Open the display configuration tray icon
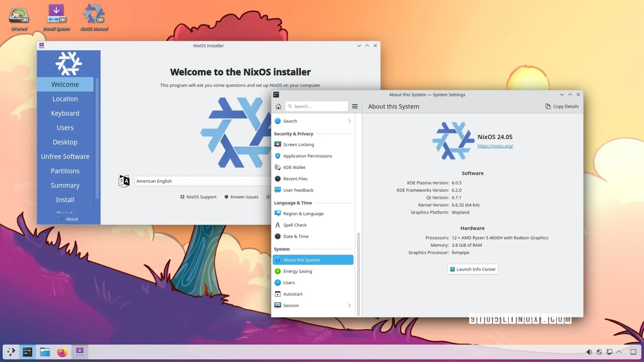Screen dimensions: 644x362 click(609, 352)
